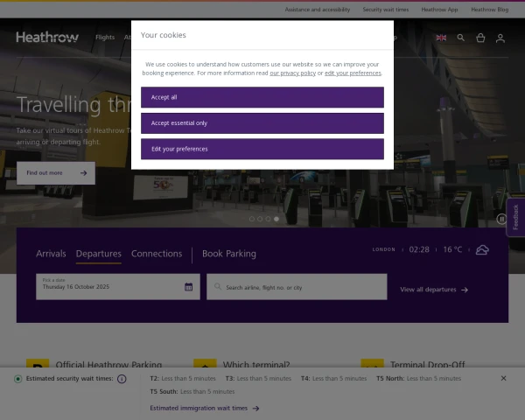Click the UK flag language icon

[x=441, y=38]
